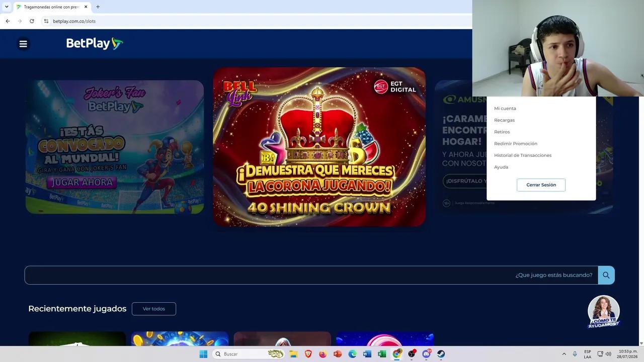The height and width of the screenshot is (362, 644).
Task: Open Steam from the taskbar
Action: click(441, 354)
